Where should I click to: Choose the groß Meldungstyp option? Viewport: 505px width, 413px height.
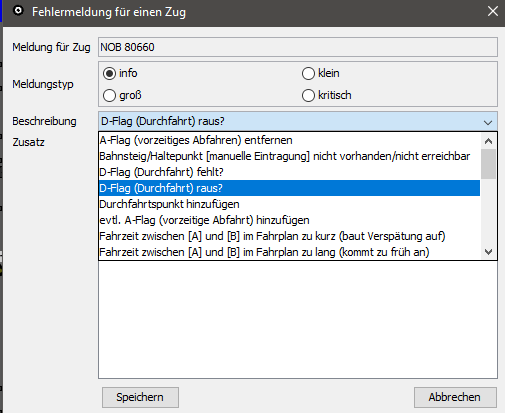[109, 95]
